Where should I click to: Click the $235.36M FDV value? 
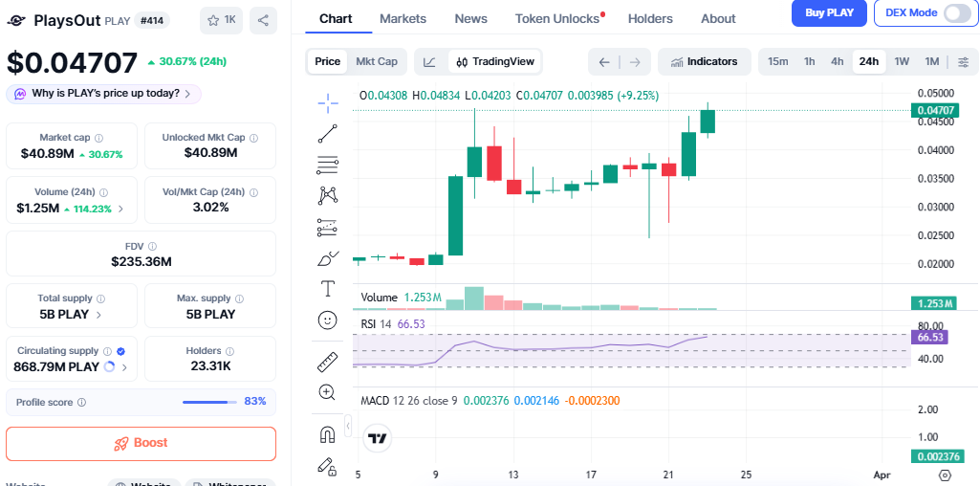click(142, 261)
